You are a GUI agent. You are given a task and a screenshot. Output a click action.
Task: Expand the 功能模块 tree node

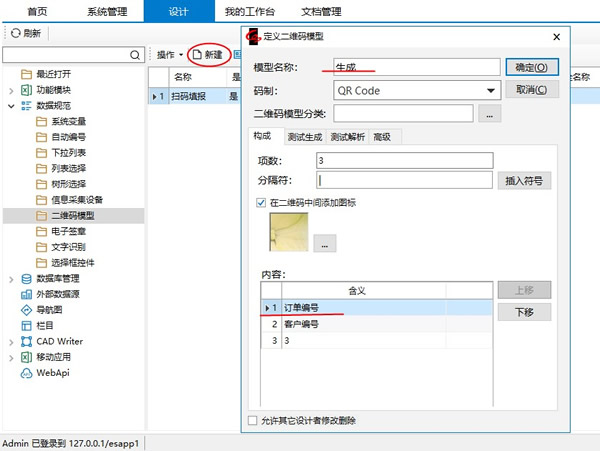coord(11,90)
